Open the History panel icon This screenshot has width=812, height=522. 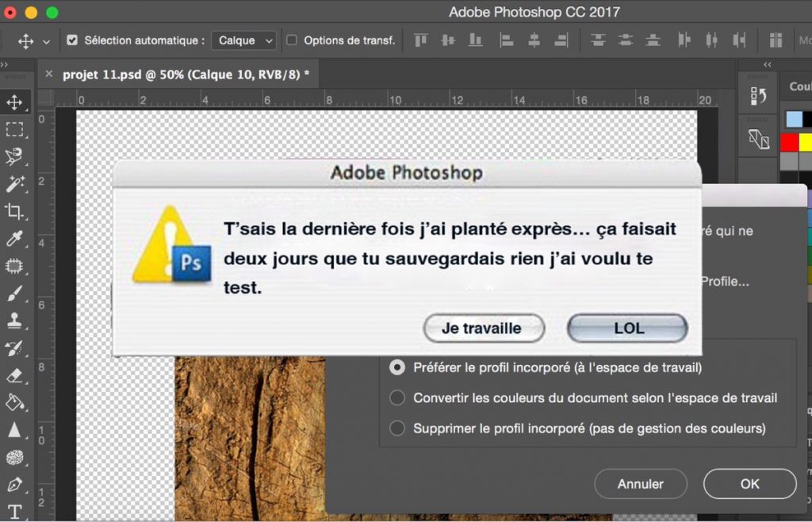tap(758, 96)
